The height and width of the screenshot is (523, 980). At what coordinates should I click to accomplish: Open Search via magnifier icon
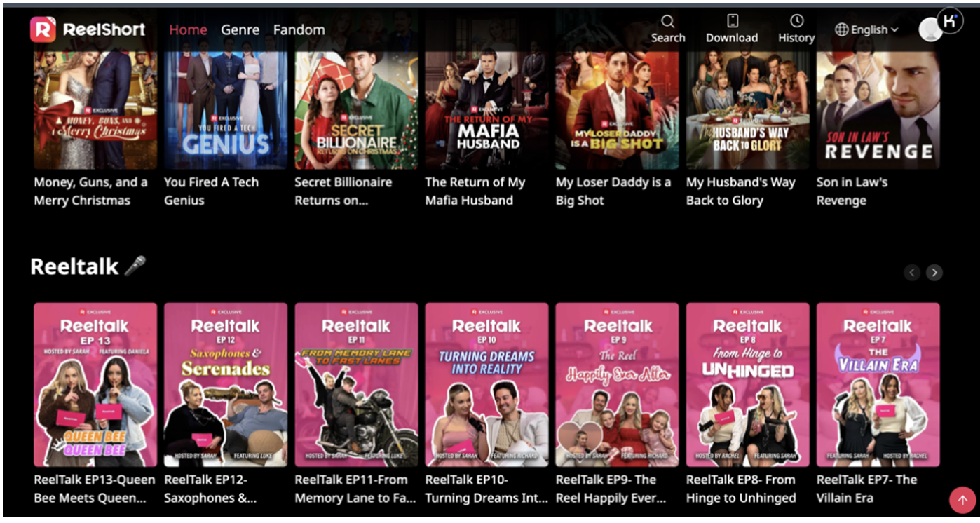[x=667, y=21]
